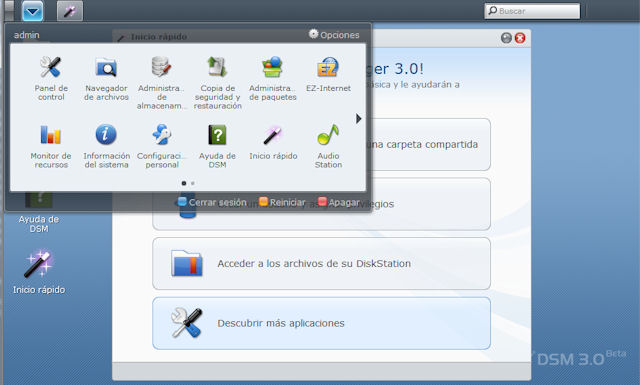
Task: Open the Ayuda de DSM desktop shortcut
Action: (x=39, y=212)
